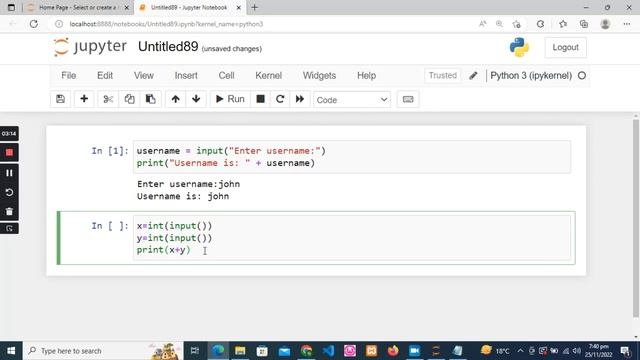Run the selected cell

click(x=230, y=99)
